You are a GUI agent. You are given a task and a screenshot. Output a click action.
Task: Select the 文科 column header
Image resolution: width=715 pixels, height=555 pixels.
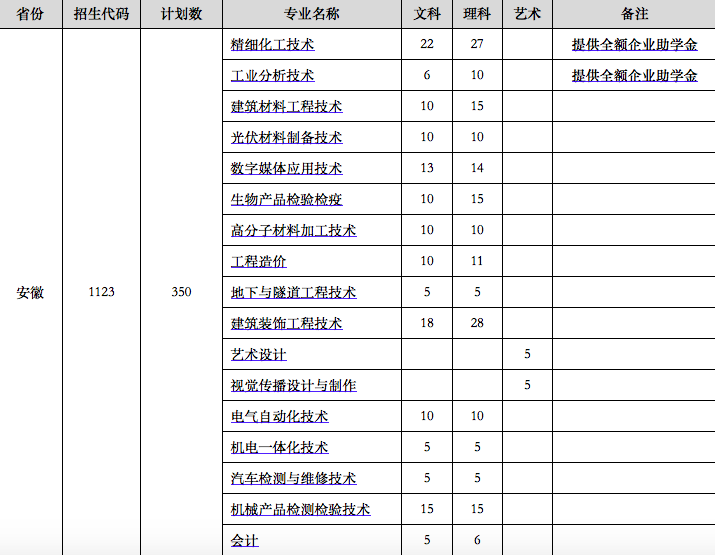[x=427, y=14]
